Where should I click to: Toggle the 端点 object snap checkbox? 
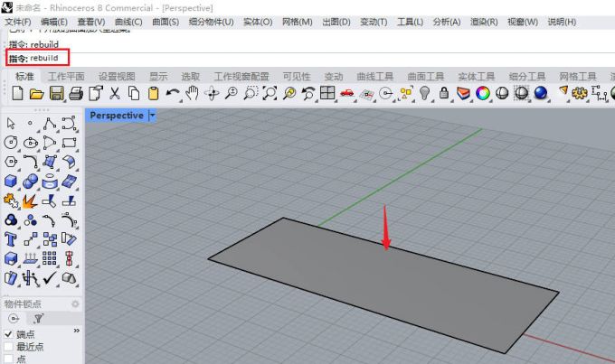pos(8,334)
